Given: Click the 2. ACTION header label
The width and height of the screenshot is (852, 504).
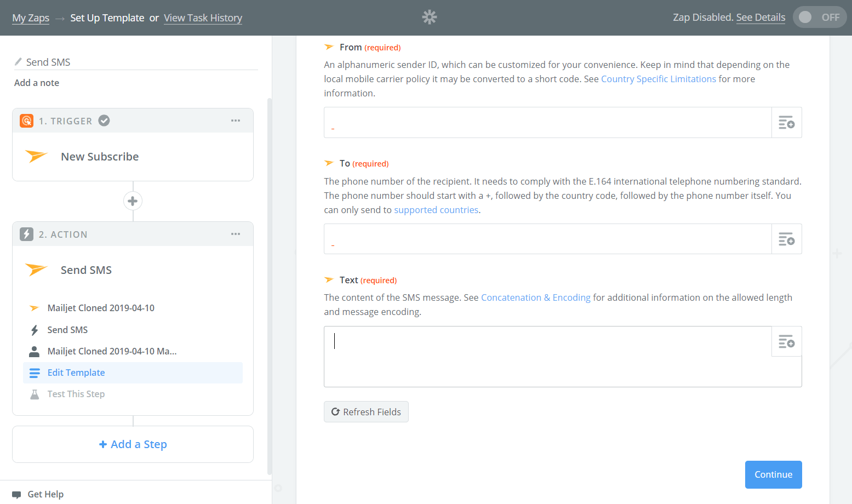Looking at the screenshot, I should click(63, 234).
